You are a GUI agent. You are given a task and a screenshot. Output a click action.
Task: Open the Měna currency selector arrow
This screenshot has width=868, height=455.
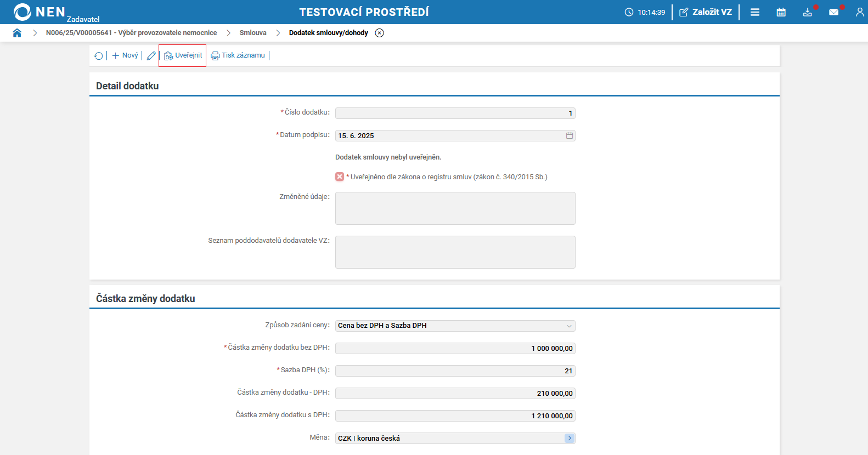[570, 438]
